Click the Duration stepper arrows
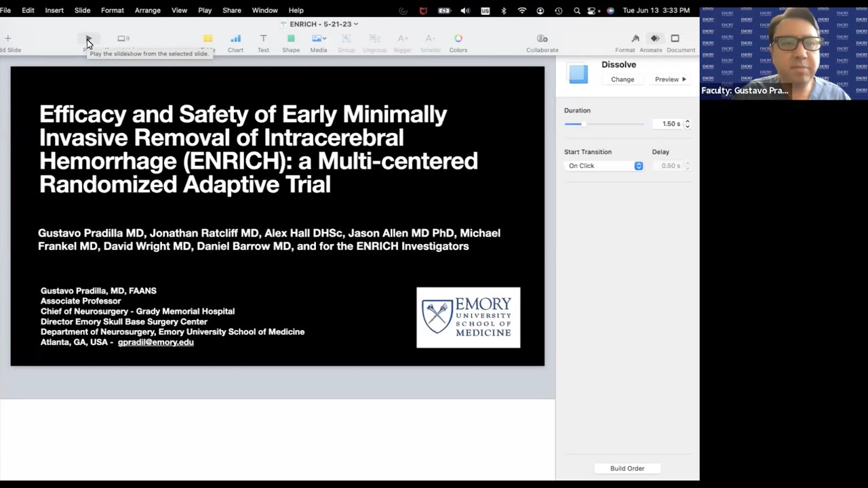Screen dimensions: 868x488 point(688,124)
